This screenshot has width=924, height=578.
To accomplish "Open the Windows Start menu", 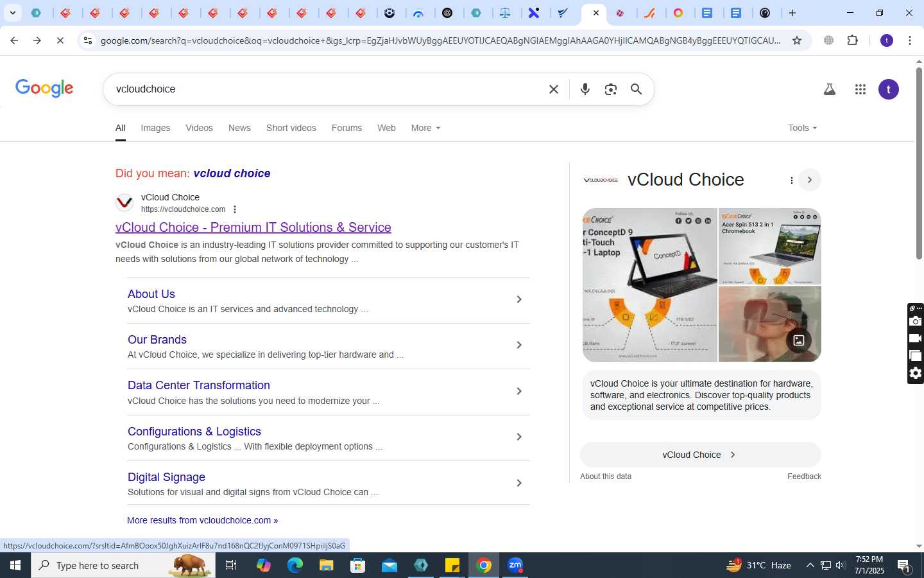I will tap(15, 565).
